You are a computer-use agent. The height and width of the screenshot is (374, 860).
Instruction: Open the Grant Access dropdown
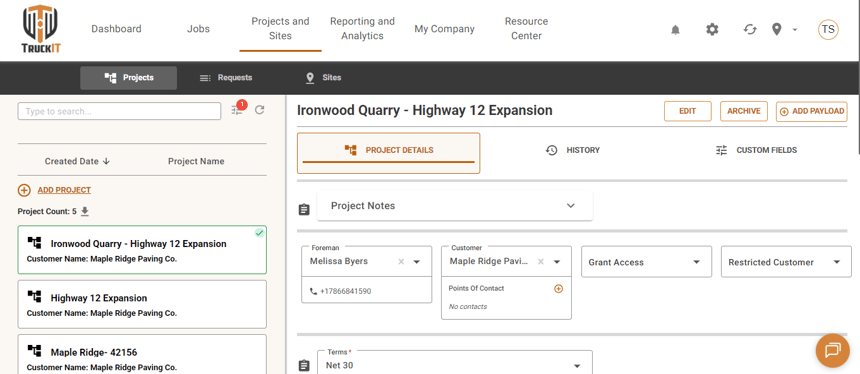(x=647, y=262)
